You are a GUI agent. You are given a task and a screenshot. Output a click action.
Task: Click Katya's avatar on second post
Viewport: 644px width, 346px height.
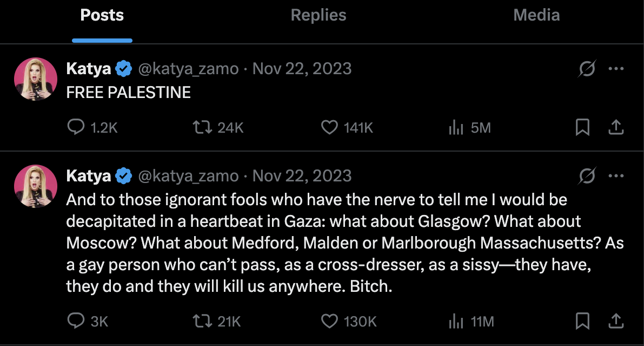pos(36,186)
